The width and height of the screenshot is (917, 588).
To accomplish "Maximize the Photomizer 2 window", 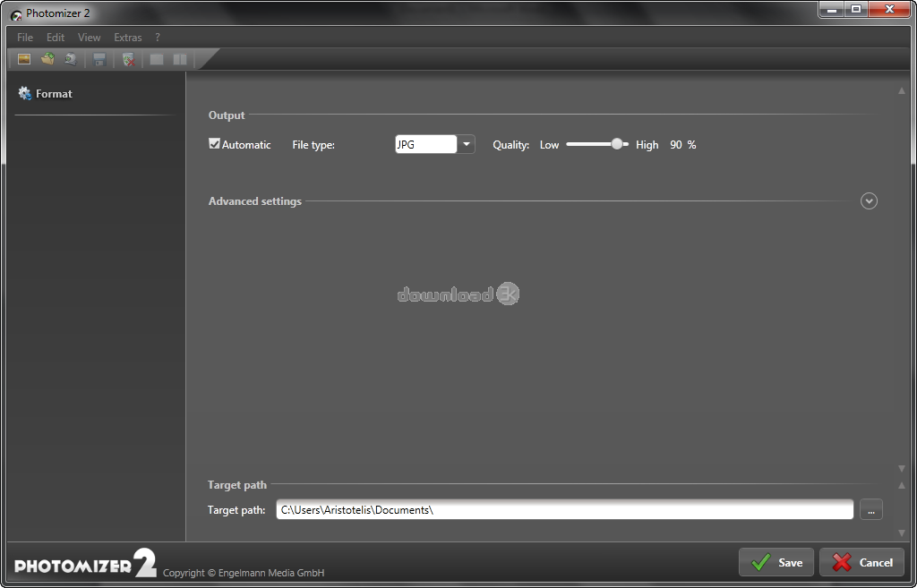I will 856,9.
